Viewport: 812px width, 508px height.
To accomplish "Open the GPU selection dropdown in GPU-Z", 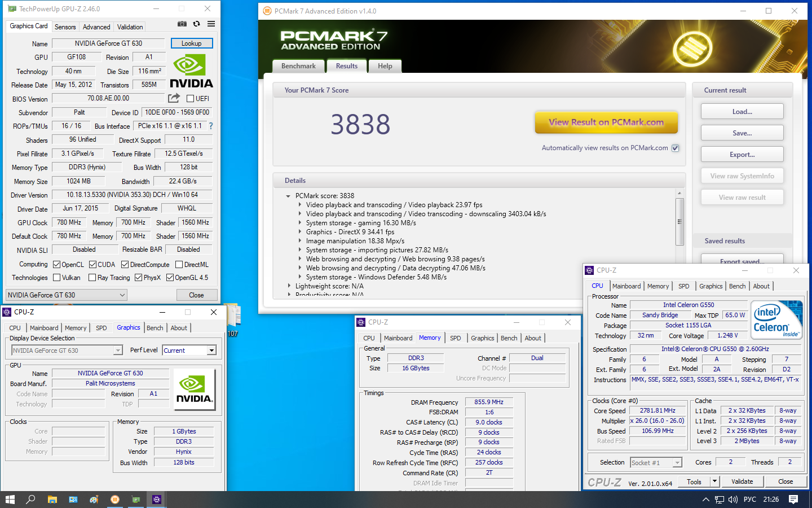I will [67, 295].
